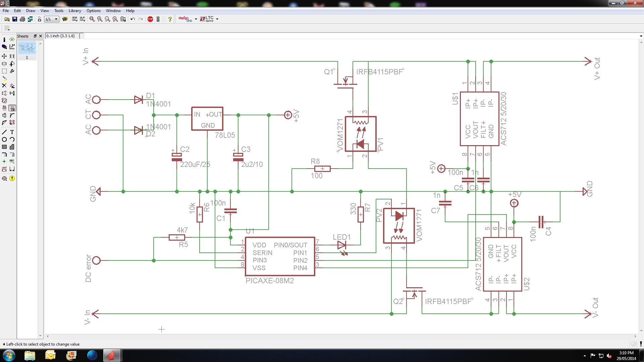Open Windows Explorer from the taskbar
Image resolution: width=644 pixels, height=362 pixels.
click(x=30, y=355)
